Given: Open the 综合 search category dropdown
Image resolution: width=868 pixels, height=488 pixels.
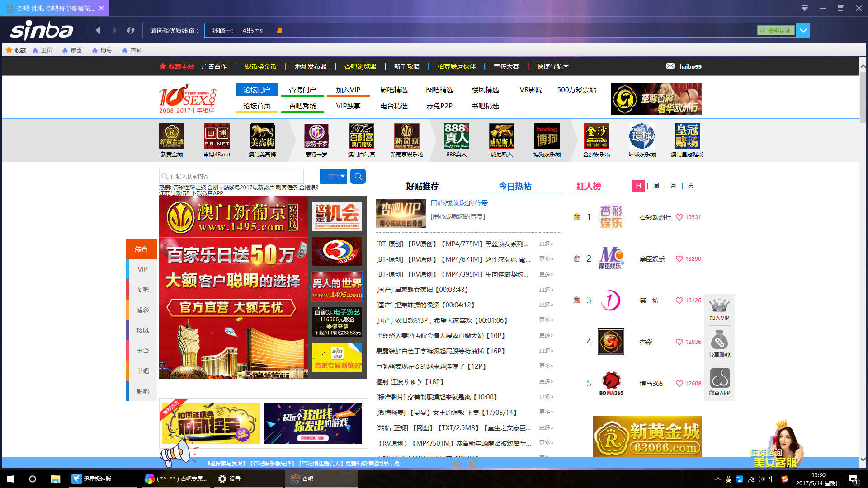Looking at the screenshot, I should pos(334,176).
